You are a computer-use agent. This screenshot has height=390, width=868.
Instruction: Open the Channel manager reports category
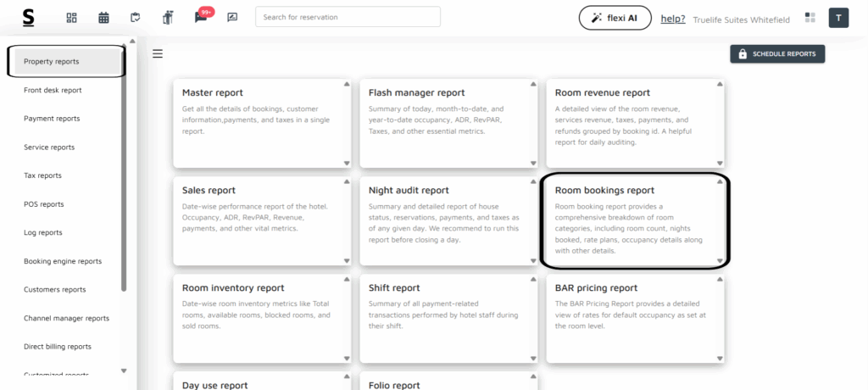pyautogui.click(x=66, y=318)
